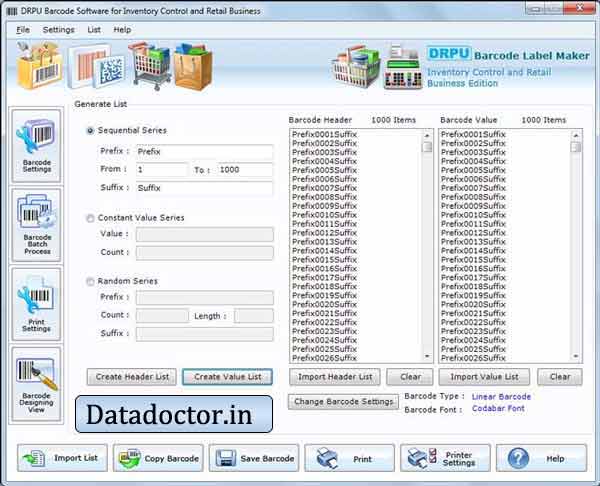Click the Barcode Value list scroll down arrow
Image resolution: width=600 pixels, height=486 pixels.
[576, 357]
